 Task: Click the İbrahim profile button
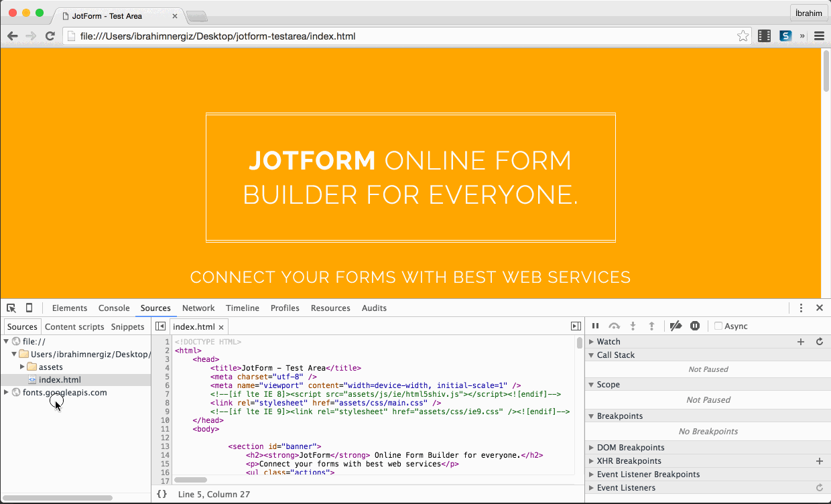click(x=808, y=13)
